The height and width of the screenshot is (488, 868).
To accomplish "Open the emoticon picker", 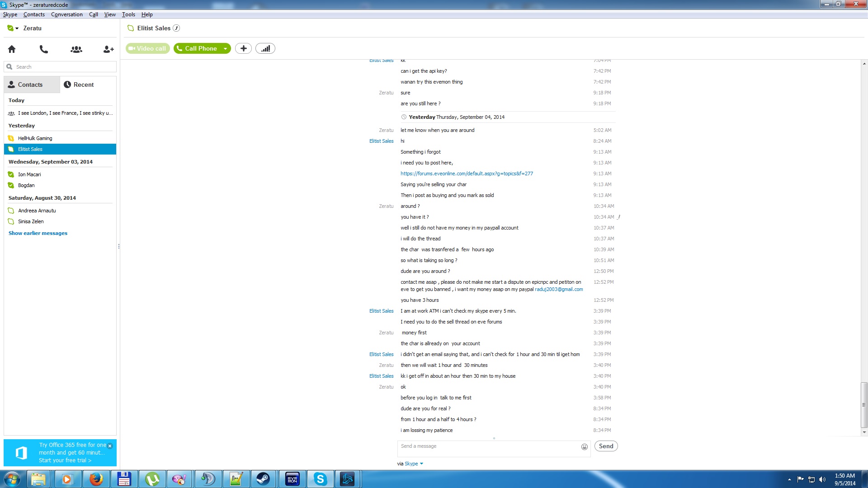I will [x=585, y=447].
